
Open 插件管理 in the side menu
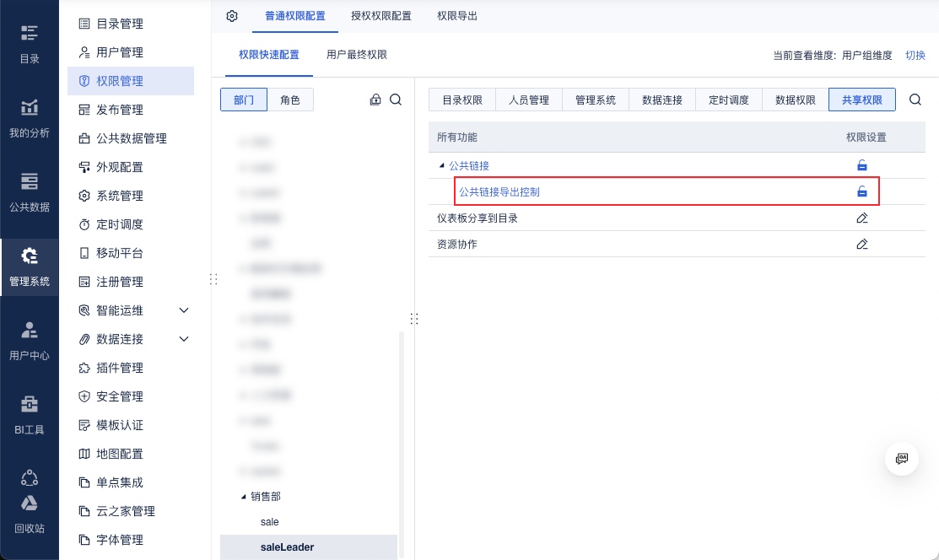coord(131,368)
